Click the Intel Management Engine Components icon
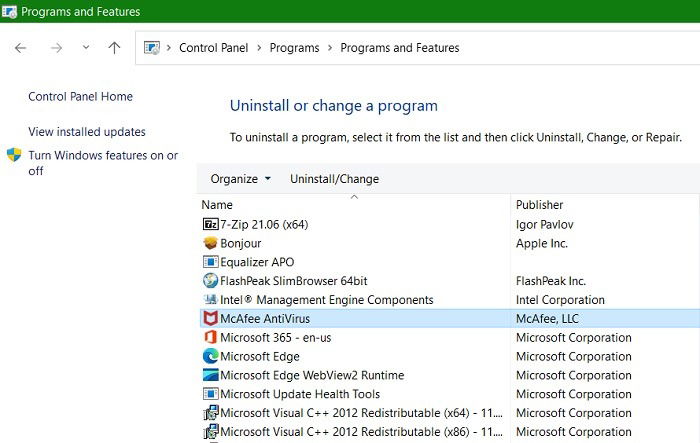This screenshot has width=700, height=443. (x=210, y=299)
